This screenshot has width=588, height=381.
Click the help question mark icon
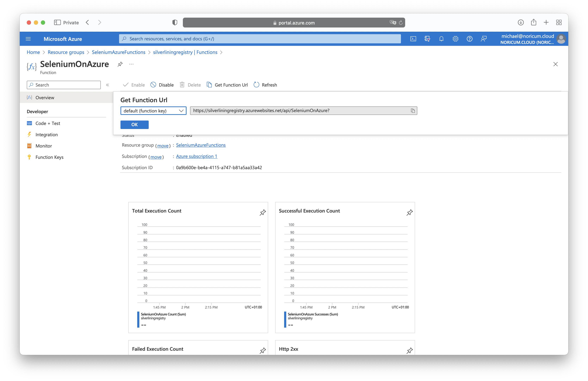pos(469,39)
